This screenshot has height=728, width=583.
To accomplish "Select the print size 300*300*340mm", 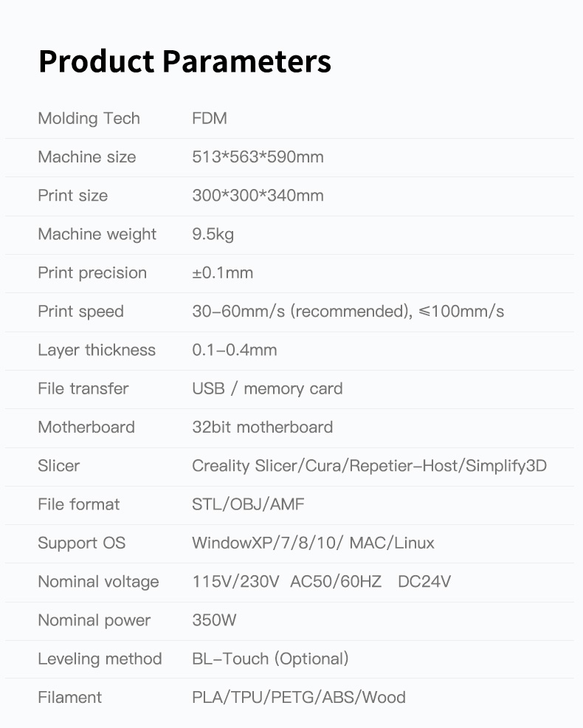I will (x=258, y=196).
